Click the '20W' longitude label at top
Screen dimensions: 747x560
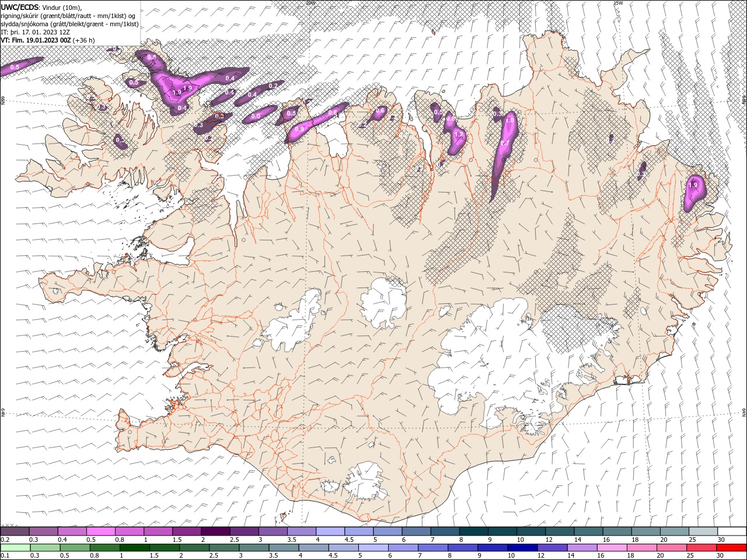[x=310, y=2]
